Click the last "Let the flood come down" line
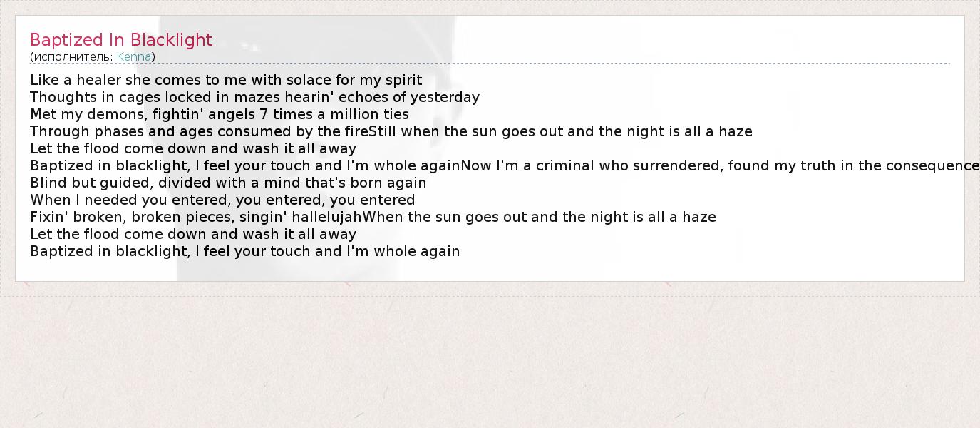980x428 pixels. pos(193,234)
